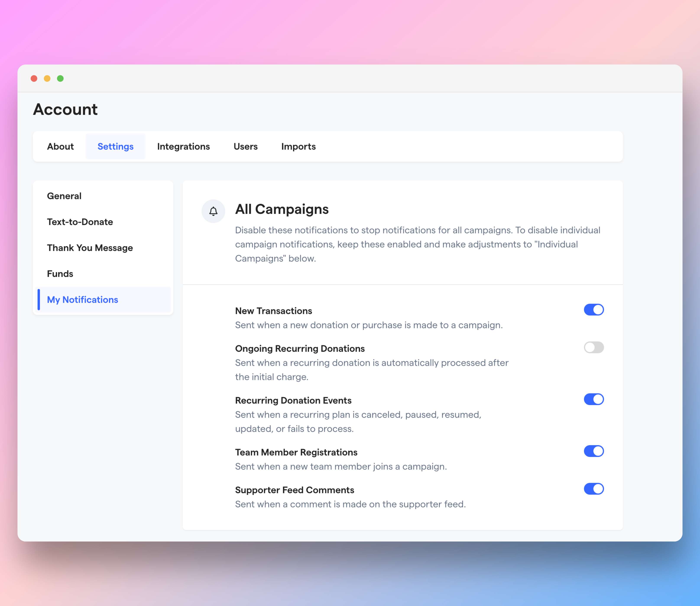Switch off Supporter Feed Comments toggle
Viewport: 700px width, 606px height.
tap(594, 489)
